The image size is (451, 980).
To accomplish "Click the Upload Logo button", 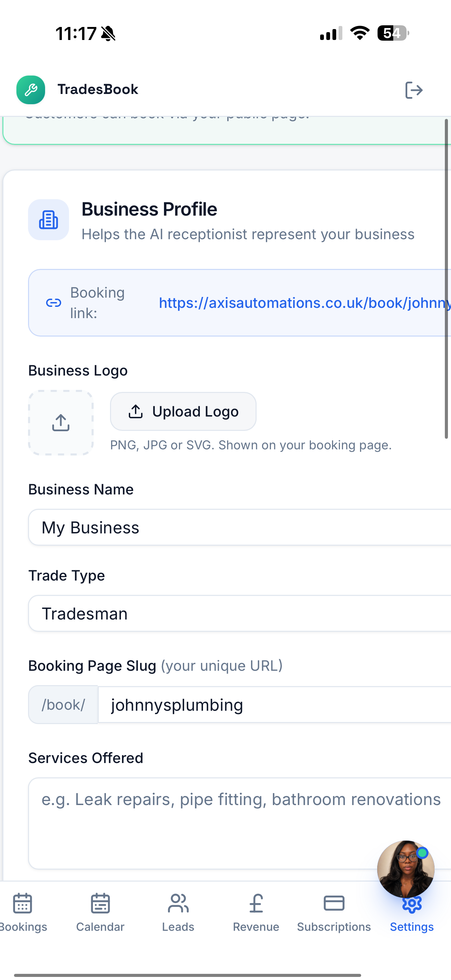I will (183, 412).
